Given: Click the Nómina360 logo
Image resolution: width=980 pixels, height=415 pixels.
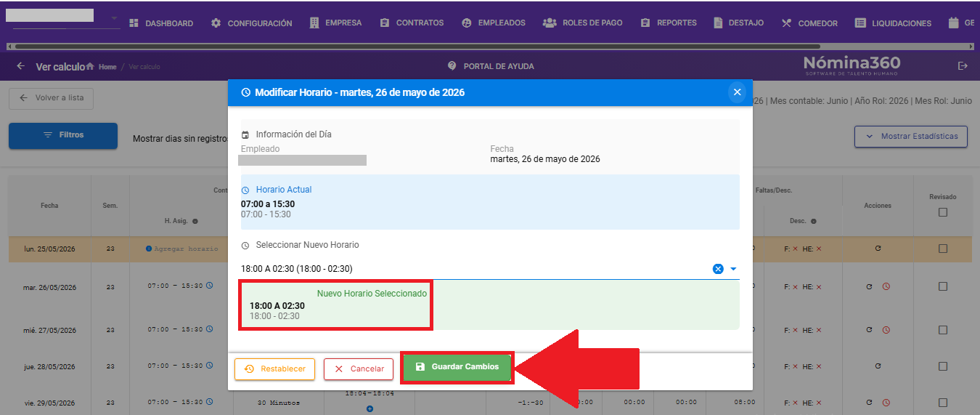Looking at the screenshot, I should tap(851, 65).
